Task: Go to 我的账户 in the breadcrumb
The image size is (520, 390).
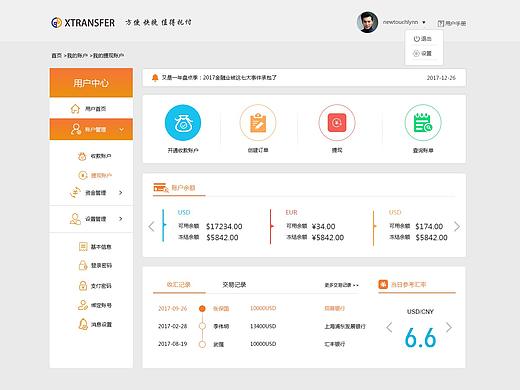Action: click(77, 55)
